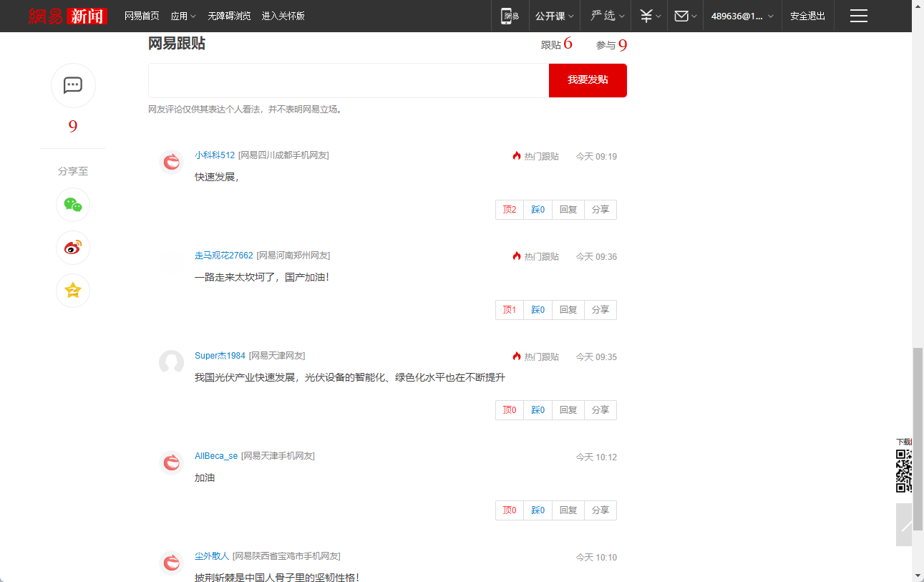Click avatar of user Super杰1984
The height and width of the screenshot is (582, 924).
tap(171, 362)
